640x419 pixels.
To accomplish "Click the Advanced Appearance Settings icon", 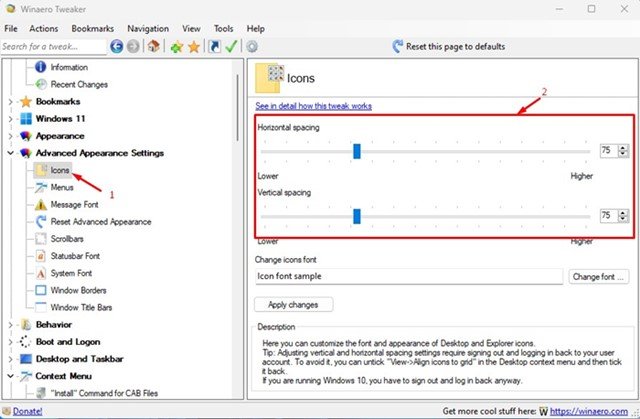I will coord(26,153).
